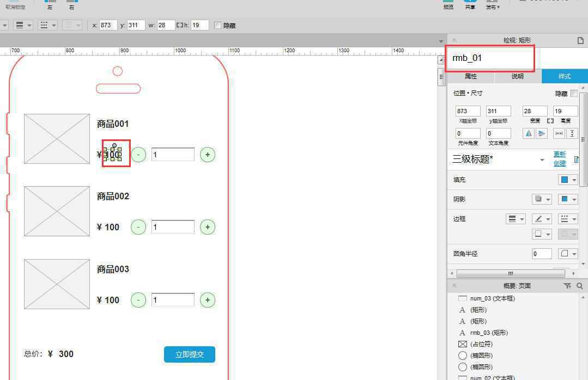Click the X轴坐标 input field
The width and height of the screenshot is (588, 380).
coord(468,111)
